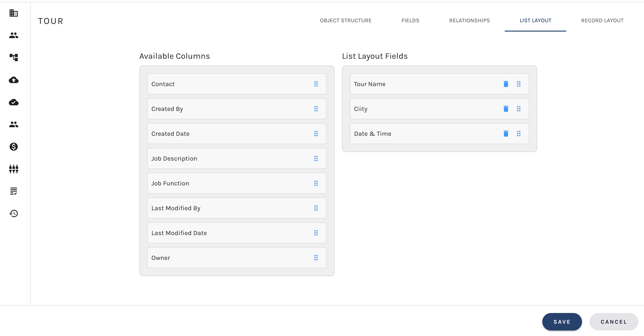Open the second users icon in the sidebar
644x336 pixels.
(x=13, y=124)
